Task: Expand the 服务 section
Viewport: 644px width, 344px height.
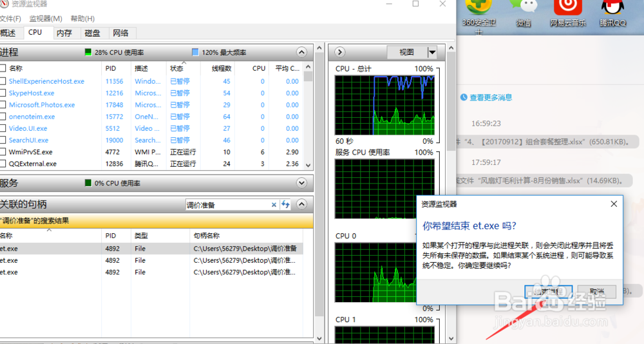Action: tap(301, 183)
